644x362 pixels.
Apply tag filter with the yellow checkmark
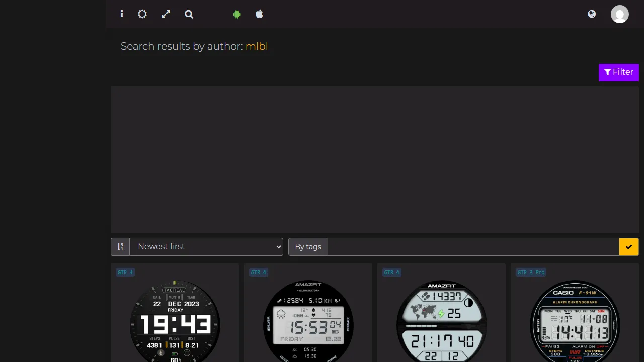(x=629, y=247)
